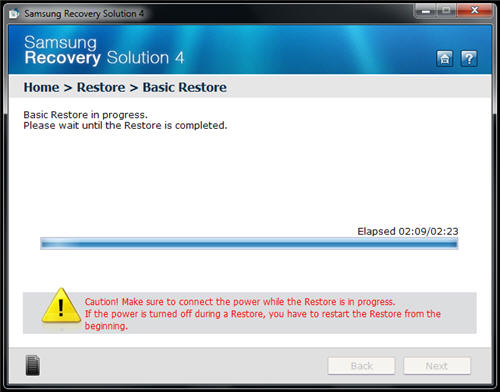Select Basic Restore in the breadcrumb
Image resolution: width=500 pixels, height=392 pixels.
tap(185, 87)
